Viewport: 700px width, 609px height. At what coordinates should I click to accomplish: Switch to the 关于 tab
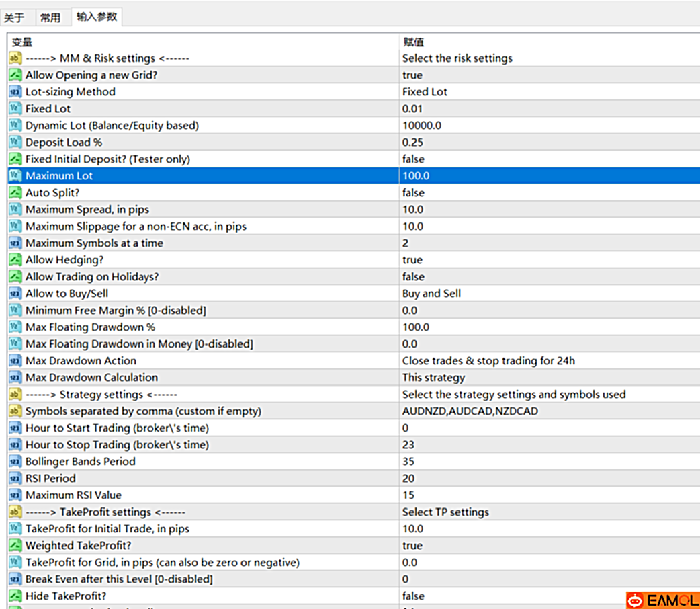click(14, 18)
